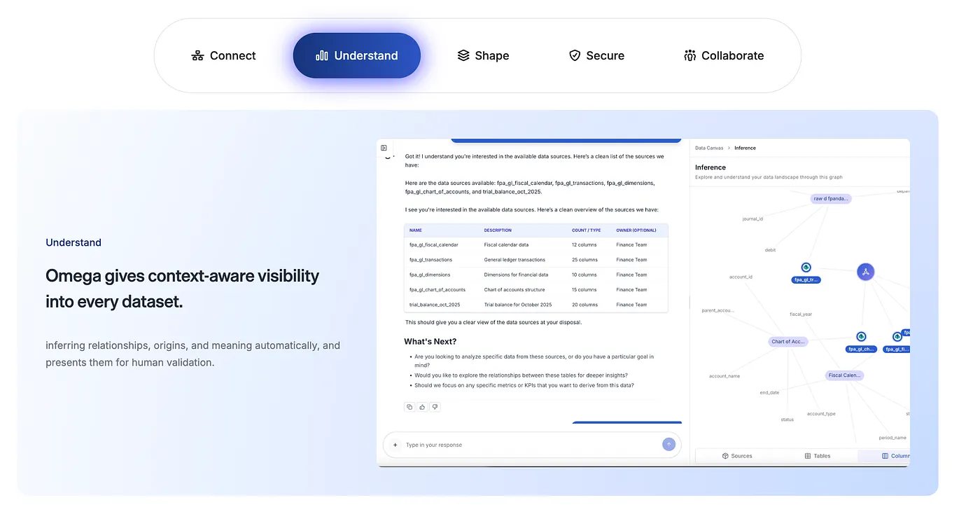Open the Connect tab
Screen dimensions: 980x519
(224, 56)
